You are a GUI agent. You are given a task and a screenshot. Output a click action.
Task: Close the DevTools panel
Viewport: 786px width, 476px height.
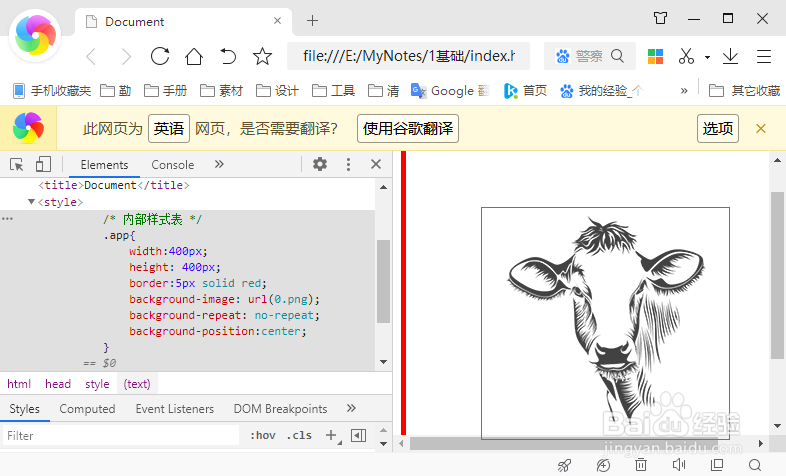coord(376,164)
